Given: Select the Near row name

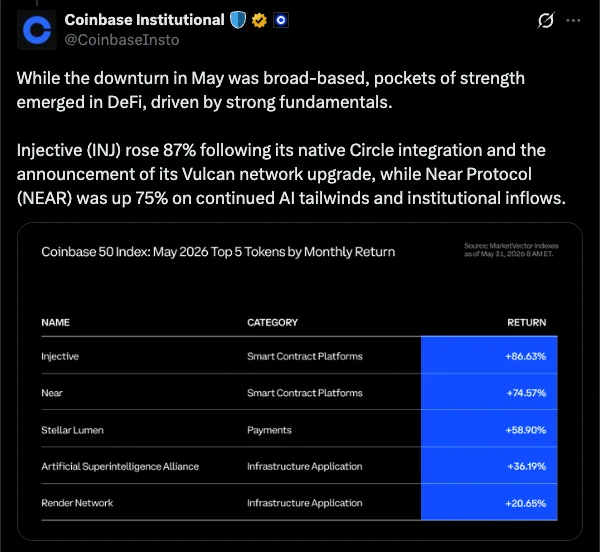Looking at the screenshot, I should pyautogui.click(x=52, y=393).
